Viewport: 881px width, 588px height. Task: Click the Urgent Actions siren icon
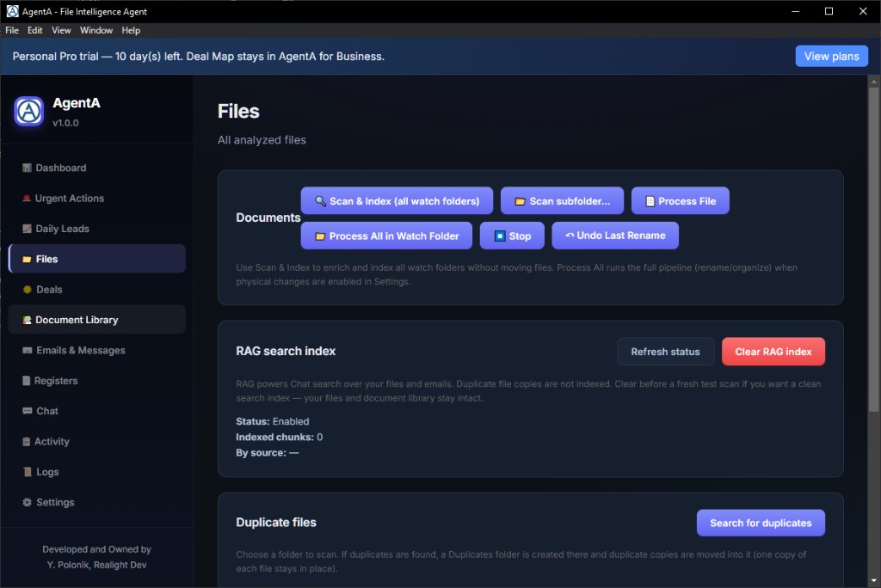click(27, 199)
